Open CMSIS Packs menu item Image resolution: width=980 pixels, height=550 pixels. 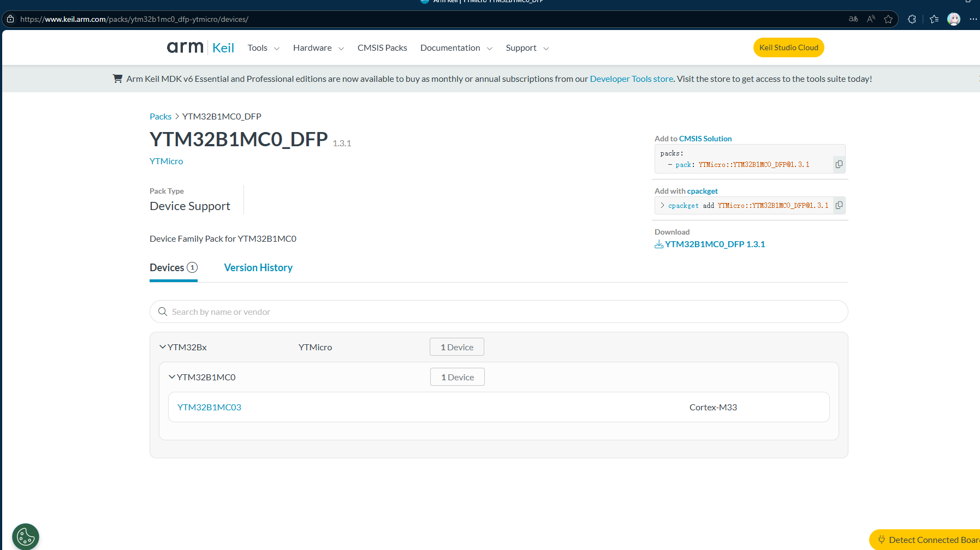point(382,48)
